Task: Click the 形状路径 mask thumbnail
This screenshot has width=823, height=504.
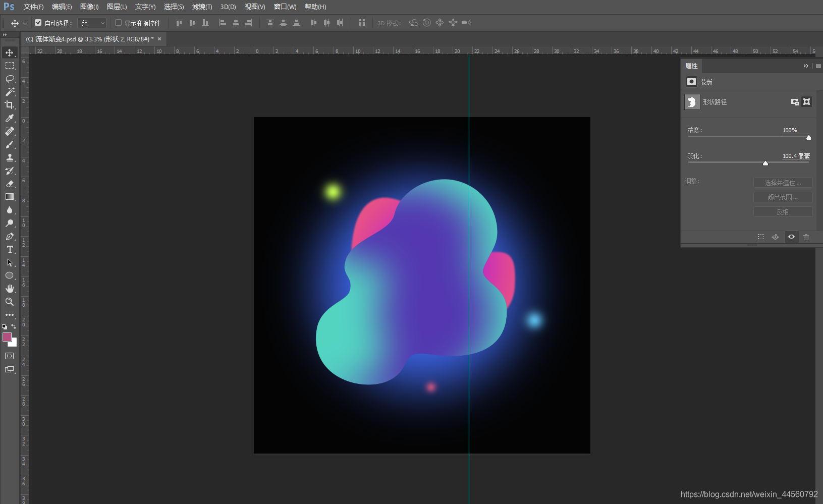Action: (x=692, y=102)
